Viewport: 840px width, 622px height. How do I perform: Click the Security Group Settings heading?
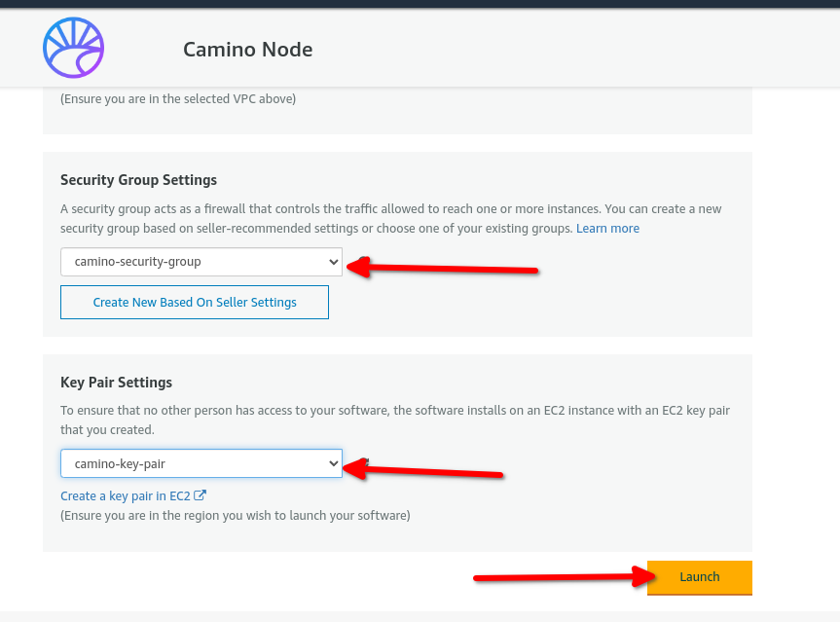tap(138, 180)
